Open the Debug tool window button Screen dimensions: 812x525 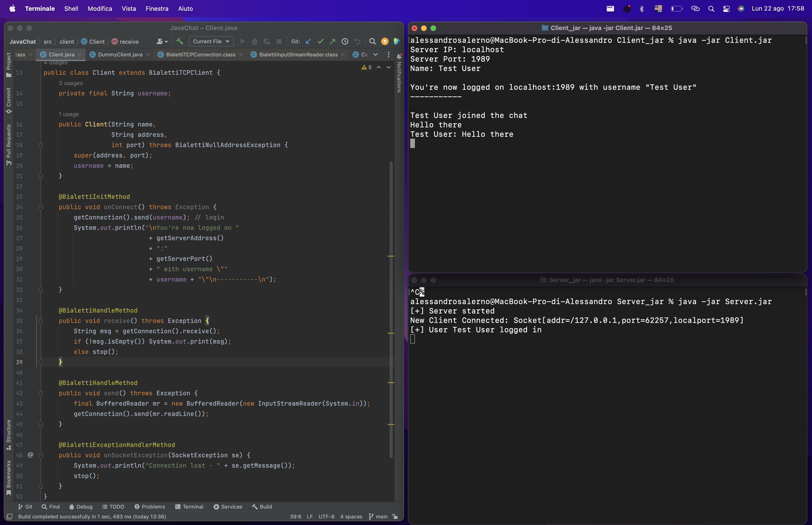(x=81, y=507)
